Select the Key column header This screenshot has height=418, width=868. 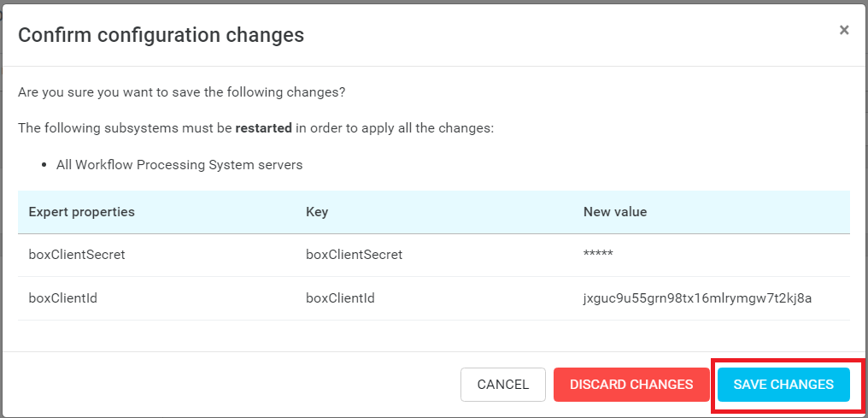click(317, 212)
